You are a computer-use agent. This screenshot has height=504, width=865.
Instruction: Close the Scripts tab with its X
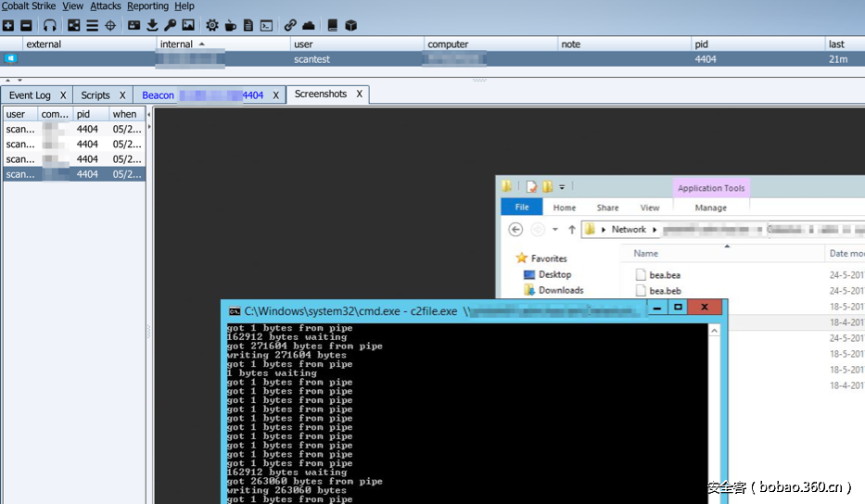click(121, 95)
